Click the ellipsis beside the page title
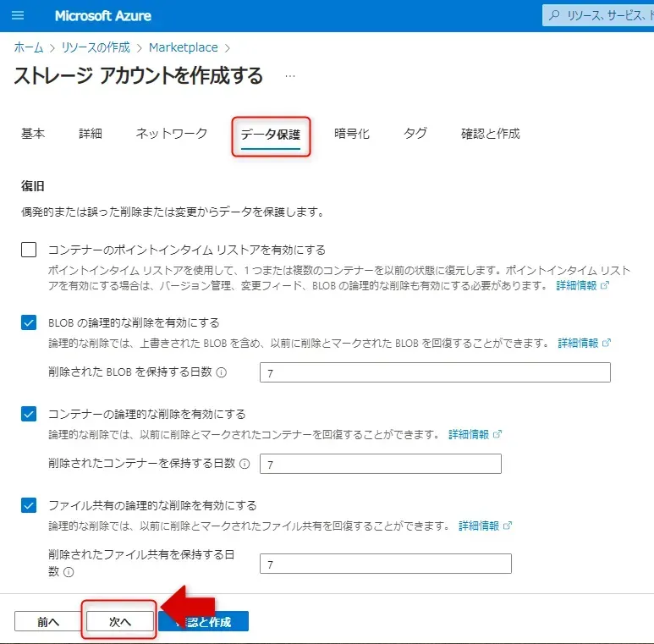The width and height of the screenshot is (654, 644). point(290,76)
